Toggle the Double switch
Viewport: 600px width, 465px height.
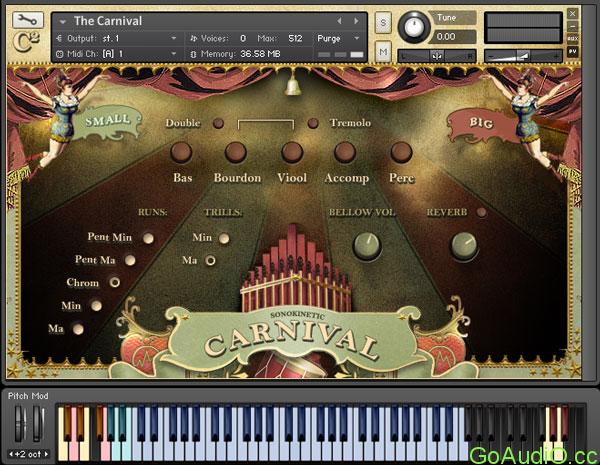coord(218,123)
